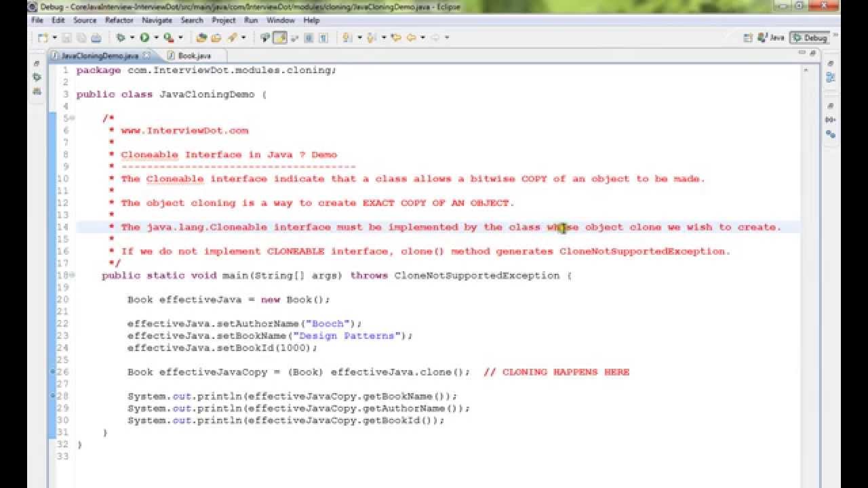Open the Source menu

point(85,20)
